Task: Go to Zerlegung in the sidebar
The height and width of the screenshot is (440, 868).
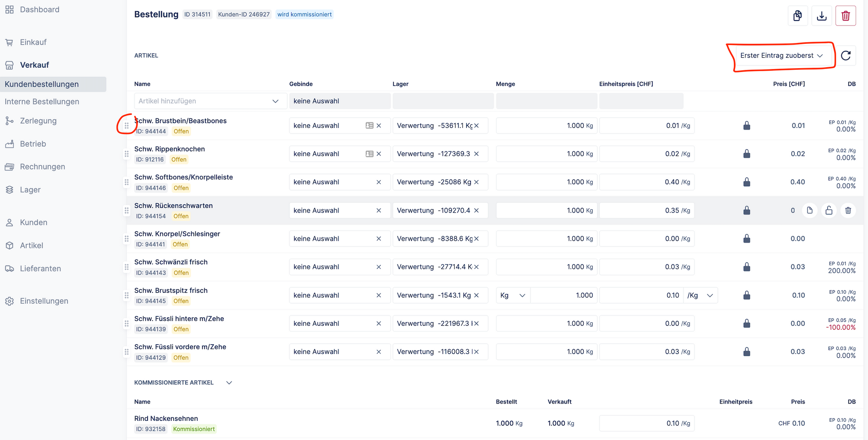Action: click(x=38, y=121)
